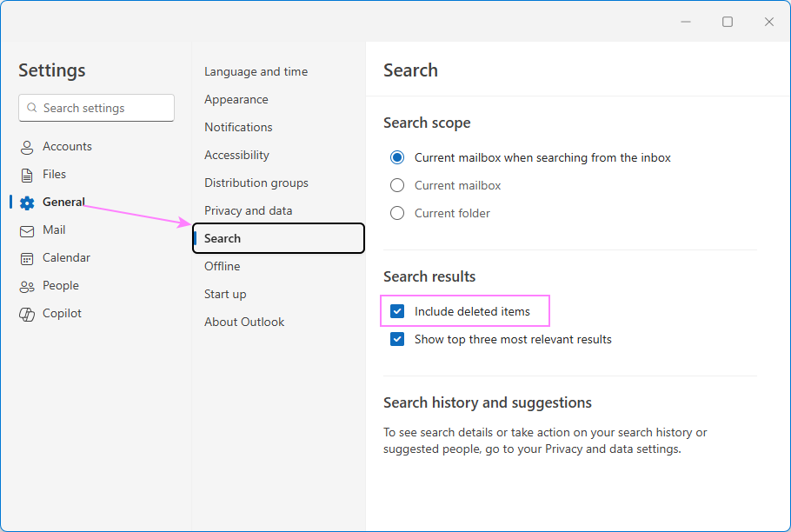Open Language and time settings

[256, 71]
